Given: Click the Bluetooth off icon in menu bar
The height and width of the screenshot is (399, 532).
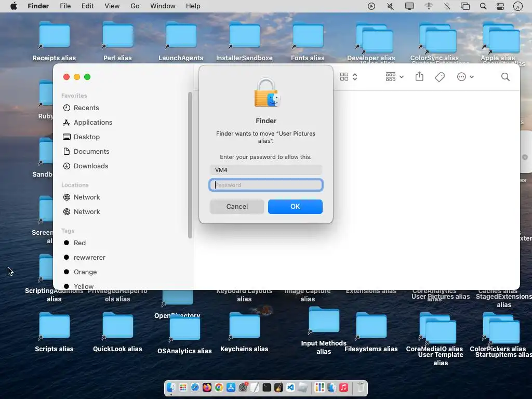Looking at the screenshot, I should [x=447, y=6].
